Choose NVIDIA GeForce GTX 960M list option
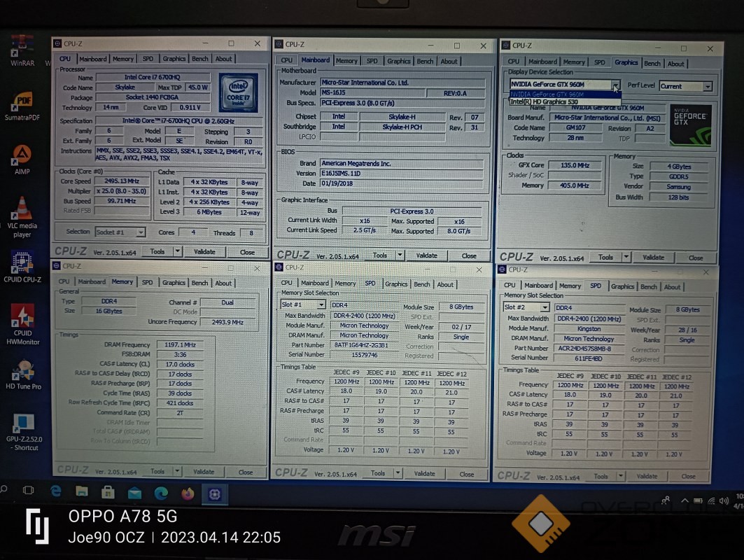 tap(565, 94)
